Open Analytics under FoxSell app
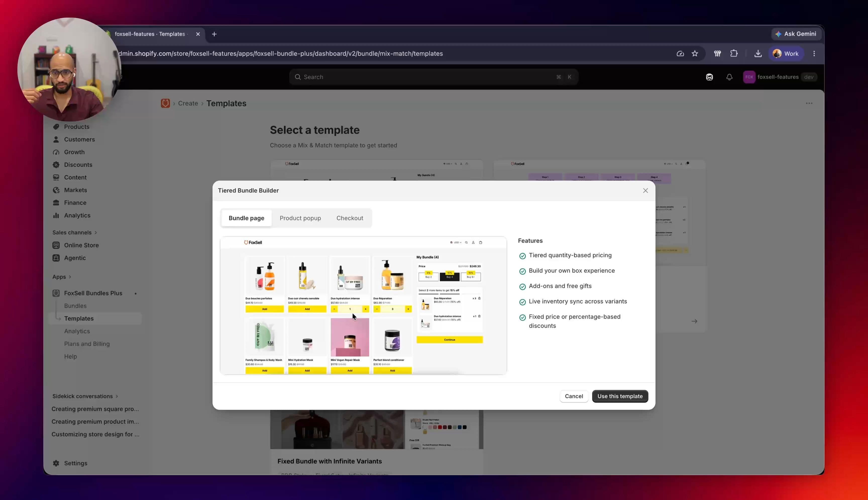868x500 pixels. coord(77,331)
